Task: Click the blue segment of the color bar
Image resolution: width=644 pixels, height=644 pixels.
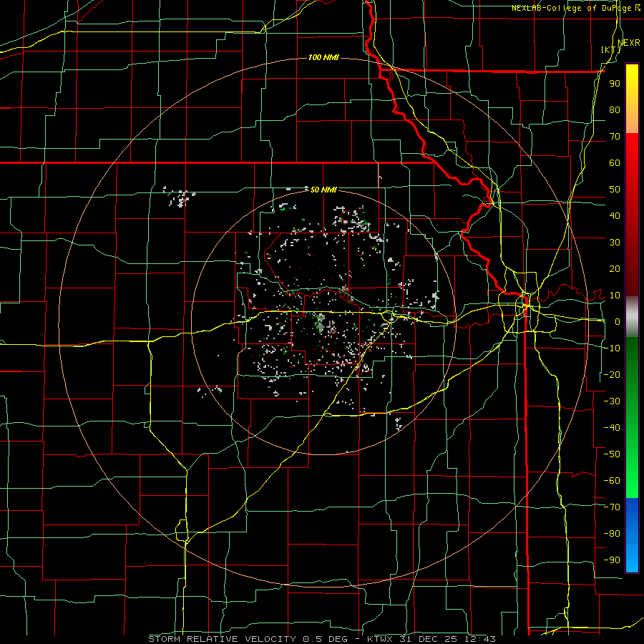Action: [x=632, y=535]
